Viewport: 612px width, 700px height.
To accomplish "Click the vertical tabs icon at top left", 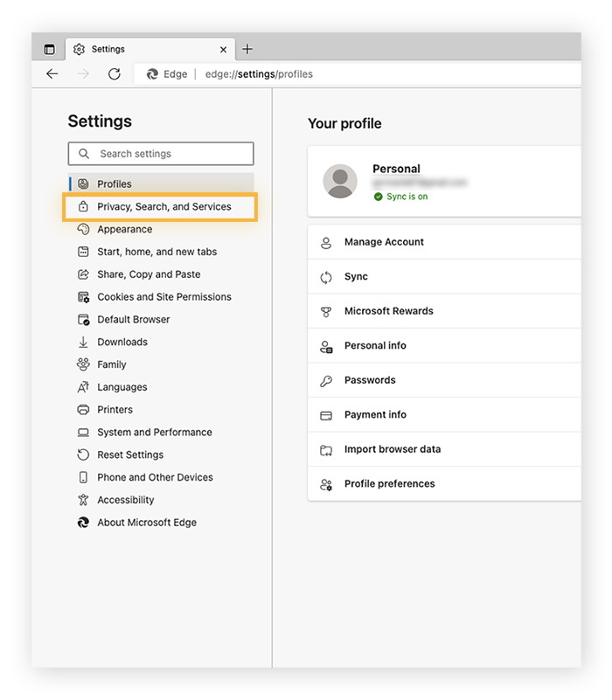I will pyautogui.click(x=50, y=49).
